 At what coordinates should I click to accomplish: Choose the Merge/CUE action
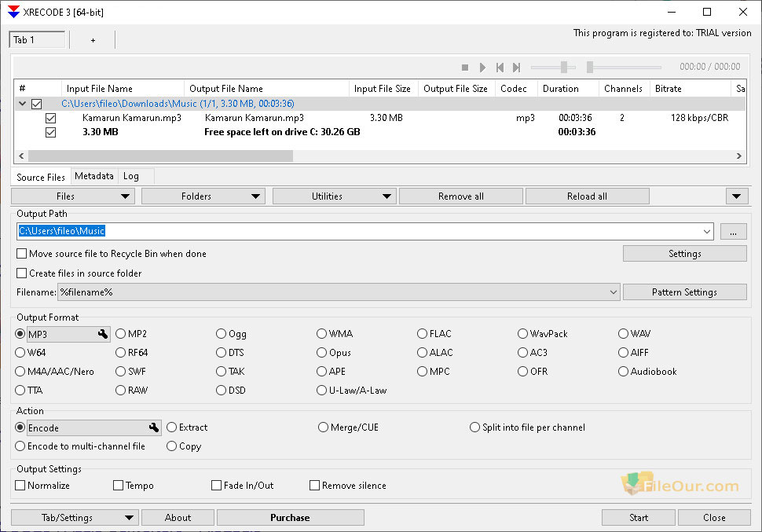tap(323, 427)
